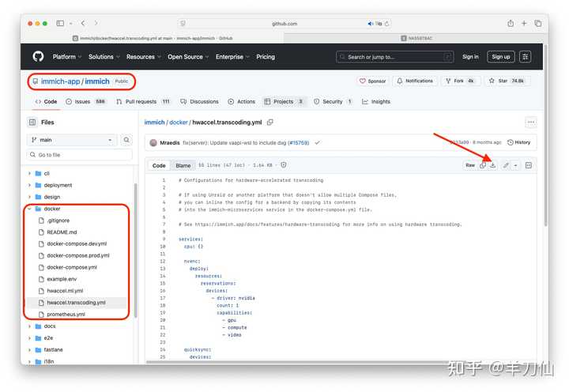Click the Safari share icon
This screenshot has width=569, height=392.
pos(511,23)
